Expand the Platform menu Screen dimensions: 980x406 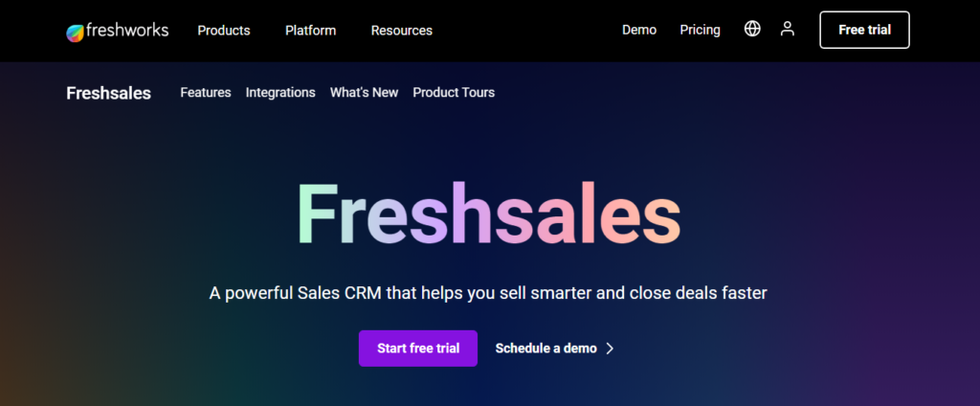(x=310, y=31)
